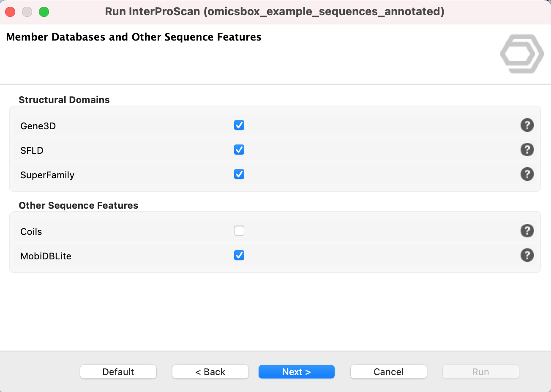Zoom the window using the green button
This screenshot has width=551, height=392.
click(44, 12)
